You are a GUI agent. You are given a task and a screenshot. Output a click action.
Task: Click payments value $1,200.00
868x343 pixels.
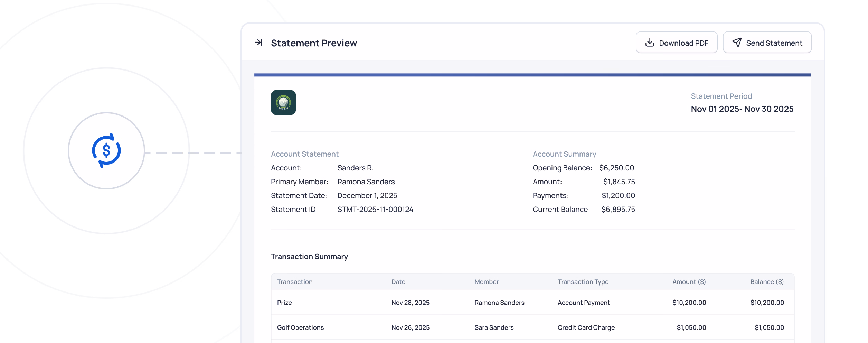[618, 195]
